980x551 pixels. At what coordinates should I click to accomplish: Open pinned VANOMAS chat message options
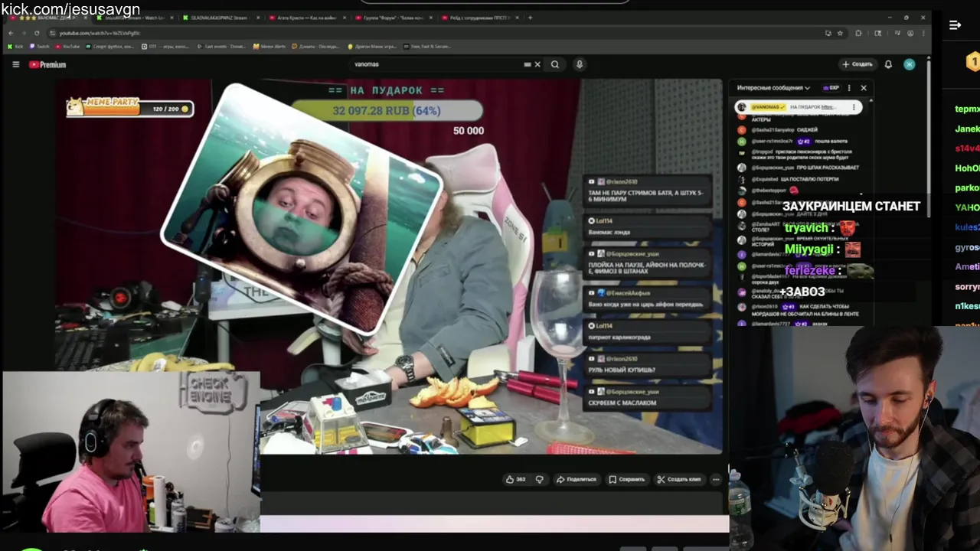point(854,107)
